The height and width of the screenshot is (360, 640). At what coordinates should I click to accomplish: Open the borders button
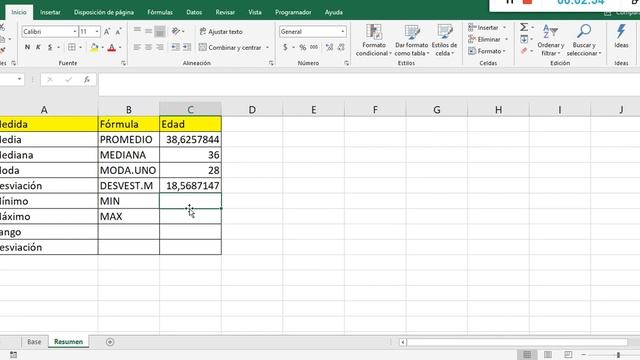pos(72,47)
